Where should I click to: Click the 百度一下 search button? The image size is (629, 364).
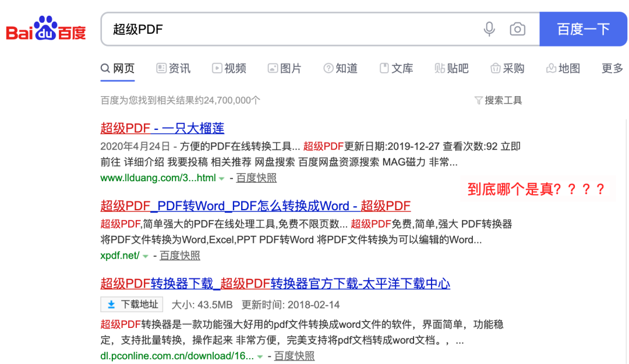tap(583, 29)
